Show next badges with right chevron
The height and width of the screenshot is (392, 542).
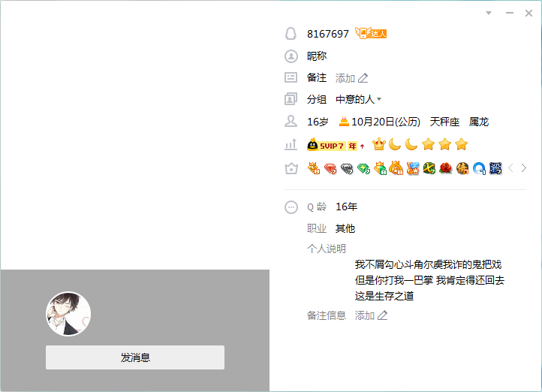click(x=524, y=168)
